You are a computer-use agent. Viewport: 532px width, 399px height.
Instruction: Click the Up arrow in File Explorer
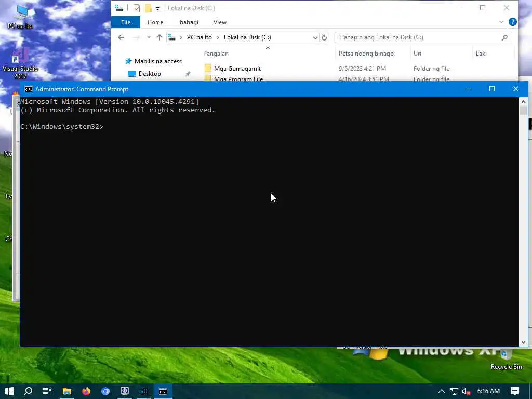[x=159, y=37]
